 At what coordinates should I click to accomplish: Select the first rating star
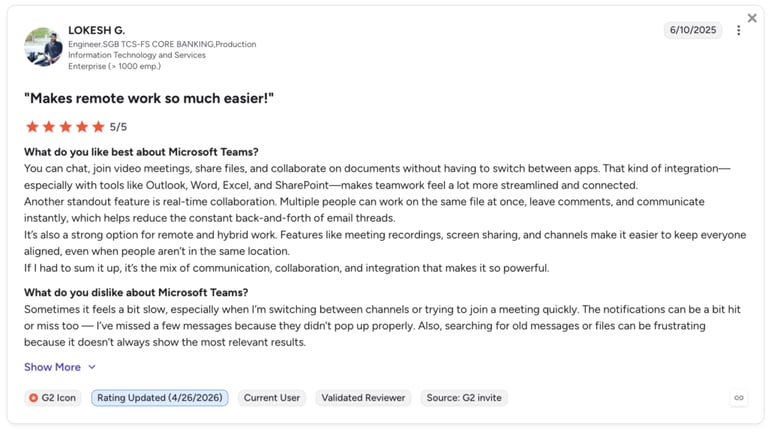pos(32,127)
